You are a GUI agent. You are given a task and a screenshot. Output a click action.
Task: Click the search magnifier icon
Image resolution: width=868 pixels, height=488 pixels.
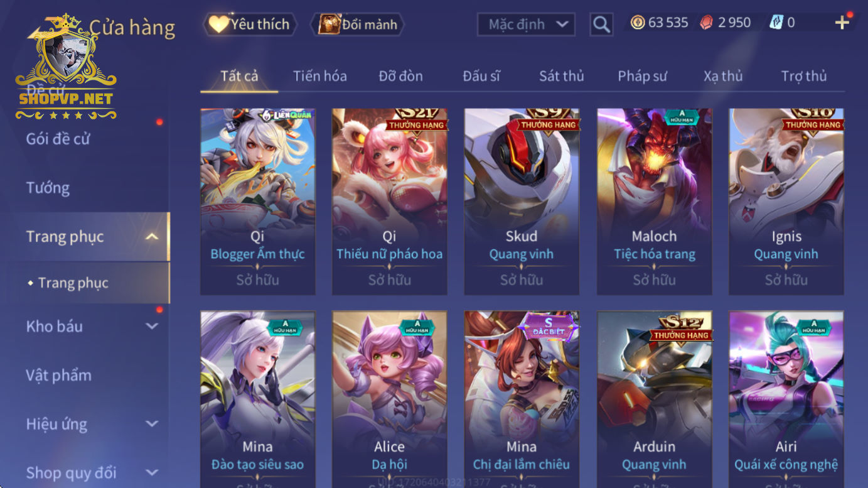tap(601, 24)
